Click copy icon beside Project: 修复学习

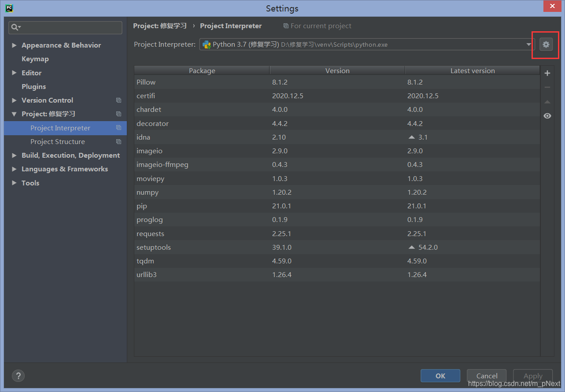(x=118, y=114)
